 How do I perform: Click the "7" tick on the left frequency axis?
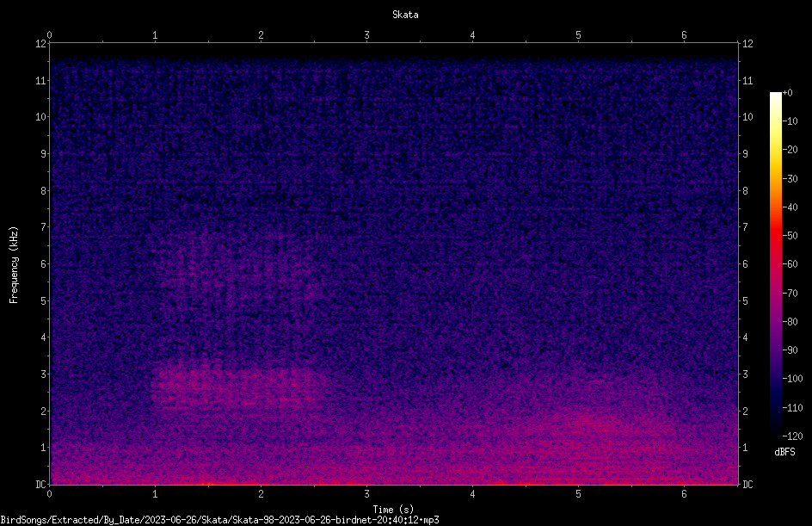coord(44,227)
